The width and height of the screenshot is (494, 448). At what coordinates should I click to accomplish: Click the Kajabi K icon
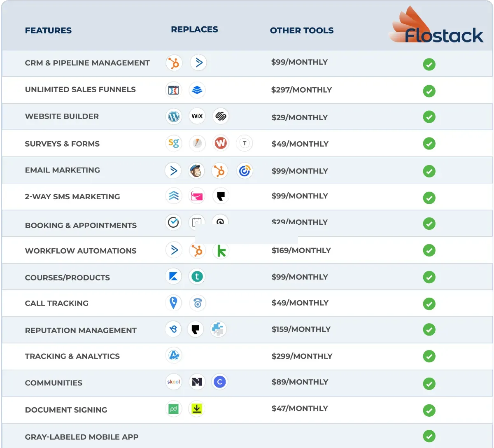point(173,276)
